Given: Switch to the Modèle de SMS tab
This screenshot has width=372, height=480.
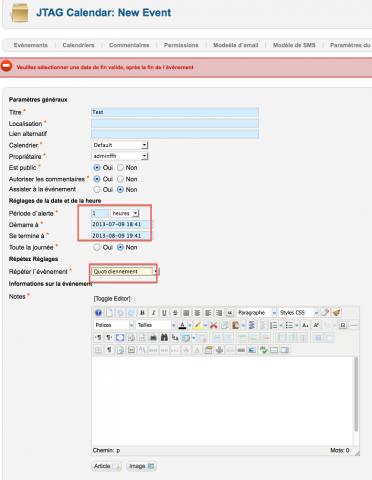Looking at the screenshot, I should tap(294, 45).
